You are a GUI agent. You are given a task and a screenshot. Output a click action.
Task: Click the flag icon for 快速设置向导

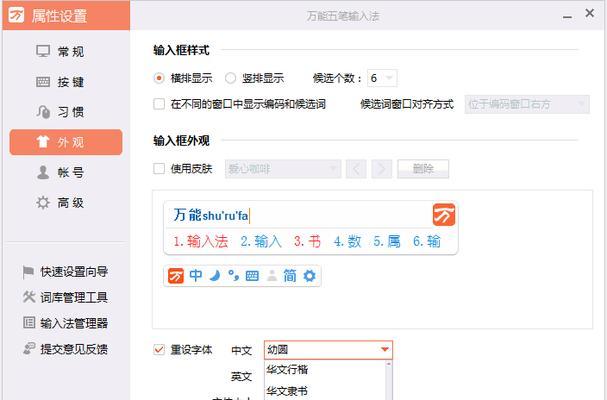tap(28, 272)
